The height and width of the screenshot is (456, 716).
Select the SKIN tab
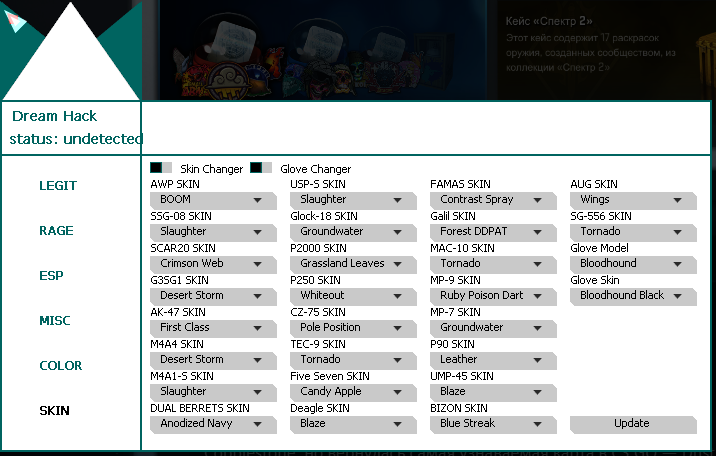point(54,411)
